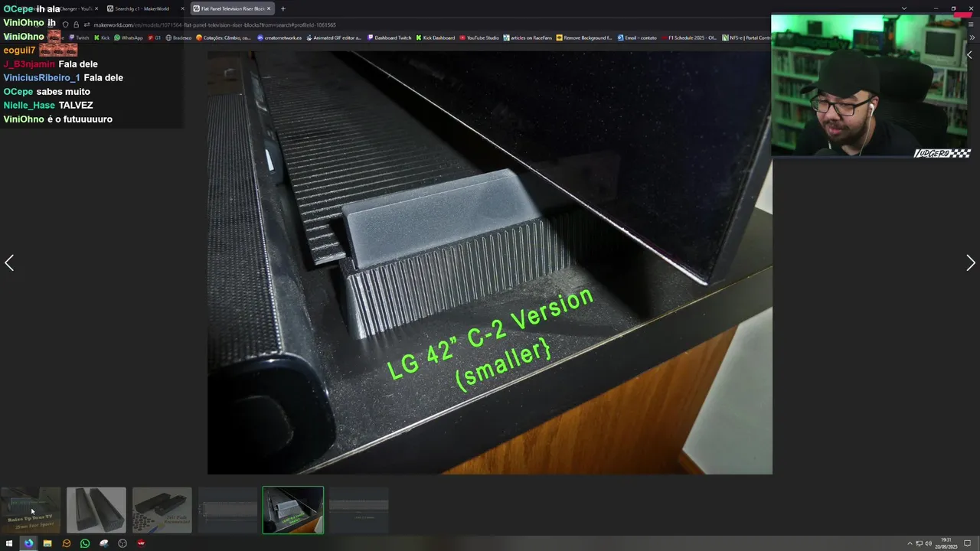The width and height of the screenshot is (980, 551).
Task: Show hidden system tray icons
Action: pyautogui.click(x=910, y=543)
